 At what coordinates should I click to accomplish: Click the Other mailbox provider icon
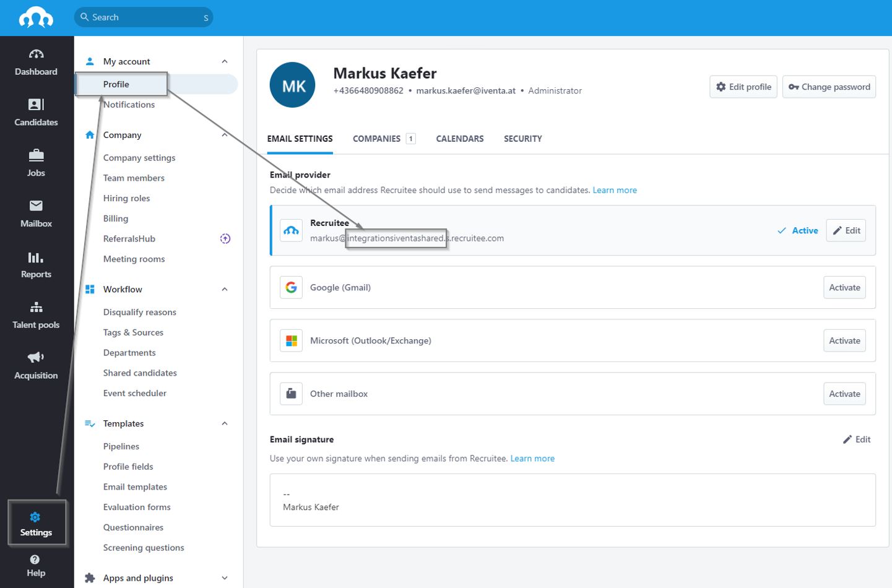(x=291, y=394)
